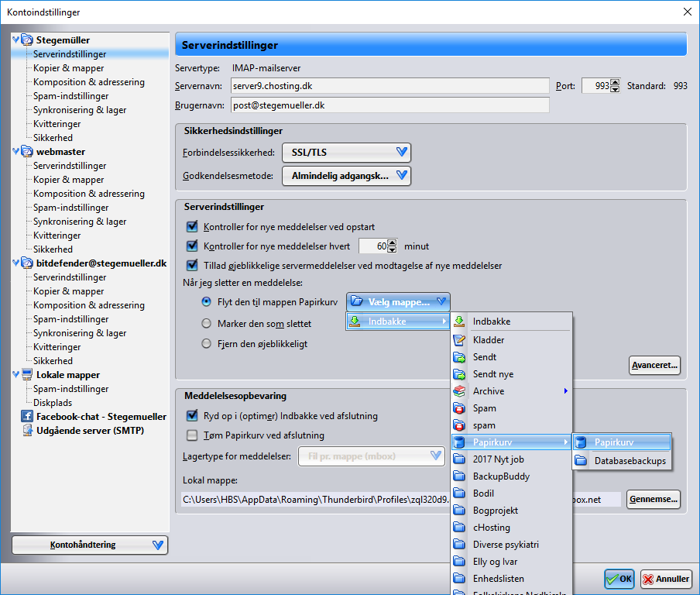Open Diskplads under Lokale mapper
Viewport: 700px width, 595px height.
[x=53, y=402]
